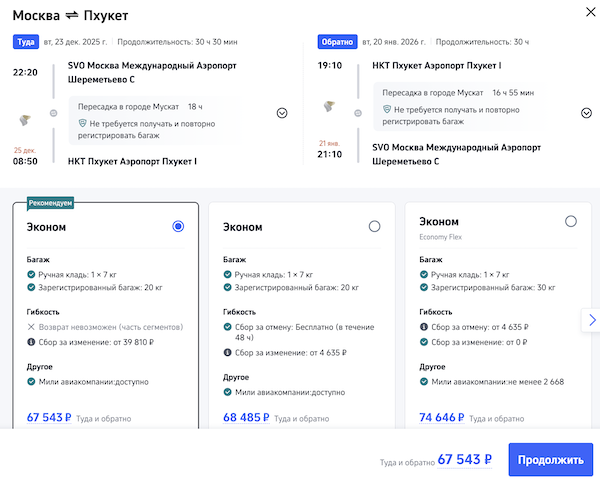Click the 74 646 ₽ price in Economy Flex card
Image resolution: width=600 pixels, height=482 pixels.
444,418
